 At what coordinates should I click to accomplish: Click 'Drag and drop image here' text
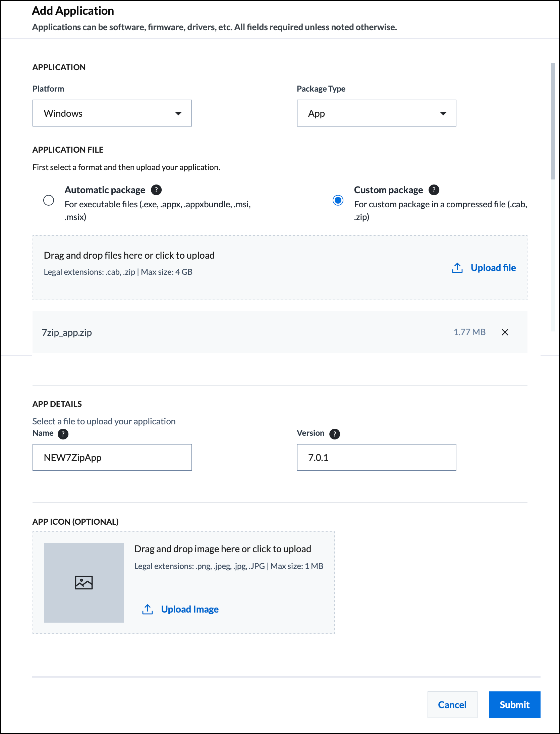pos(223,549)
